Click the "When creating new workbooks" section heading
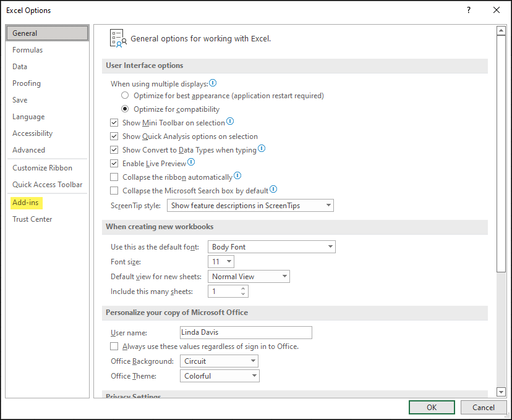Image resolution: width=512 pixels, height=420 pixels. (160, 227)
